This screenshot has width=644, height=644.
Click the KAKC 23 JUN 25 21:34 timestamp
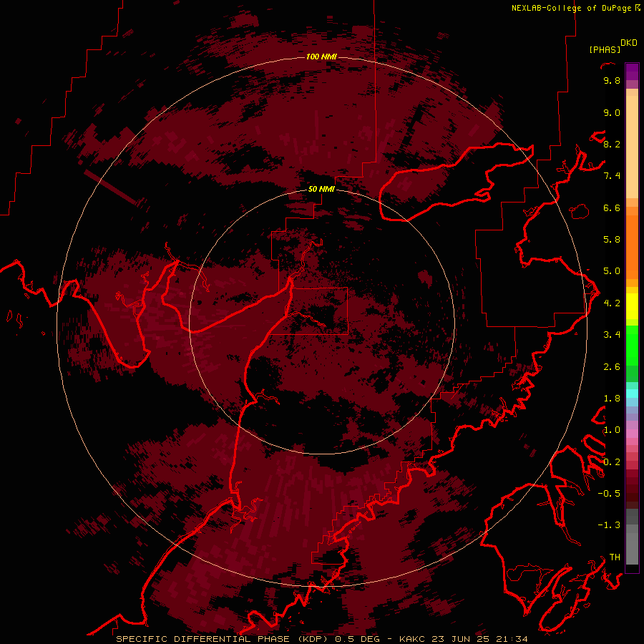[463, 639]
